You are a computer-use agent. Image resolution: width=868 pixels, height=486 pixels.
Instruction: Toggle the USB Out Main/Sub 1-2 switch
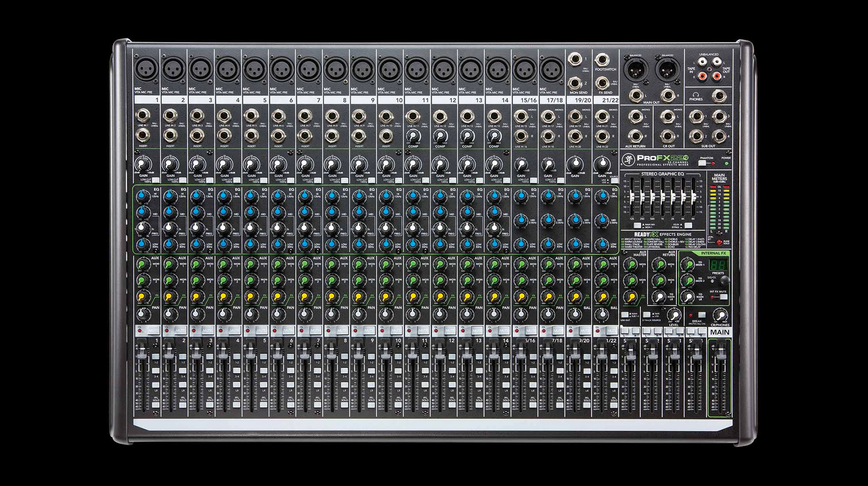[x=625, y=315]
